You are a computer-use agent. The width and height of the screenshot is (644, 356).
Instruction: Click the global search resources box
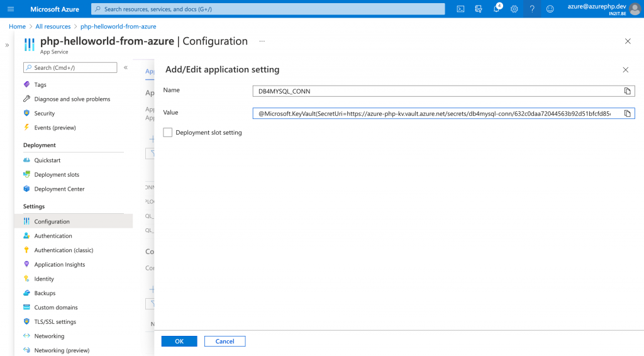point(268,9)
